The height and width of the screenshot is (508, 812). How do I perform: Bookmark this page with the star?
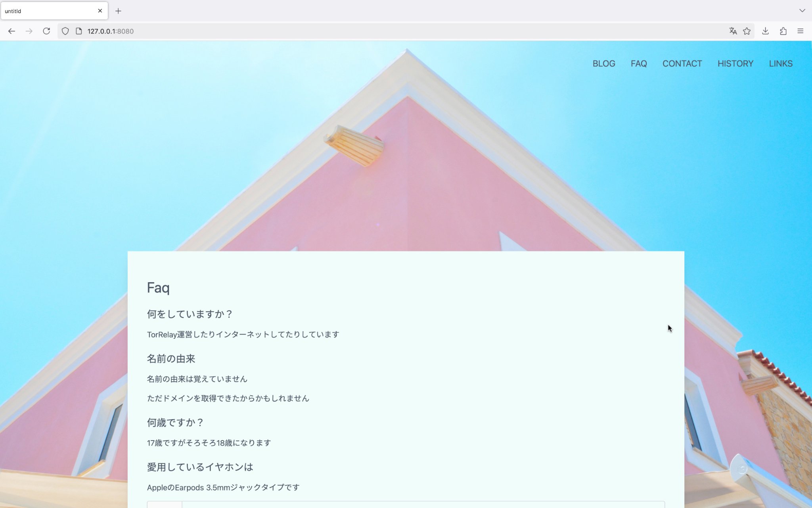tap(747, 31)
